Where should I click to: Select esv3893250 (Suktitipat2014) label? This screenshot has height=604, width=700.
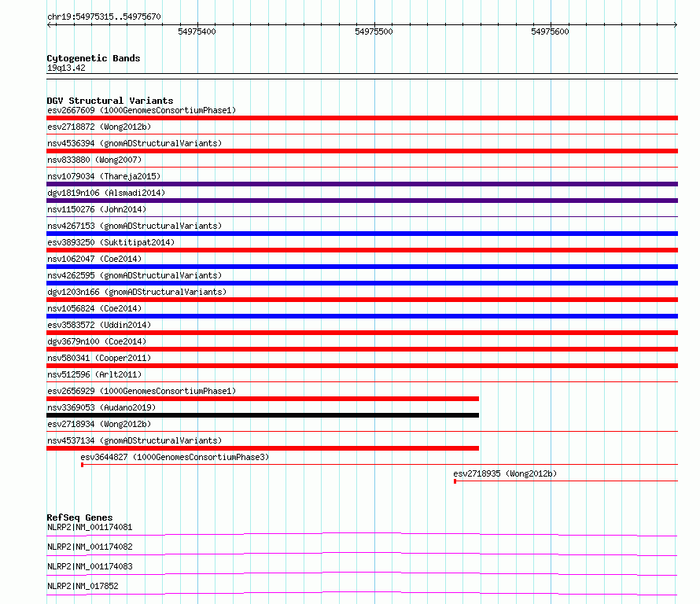click(111, 242)
